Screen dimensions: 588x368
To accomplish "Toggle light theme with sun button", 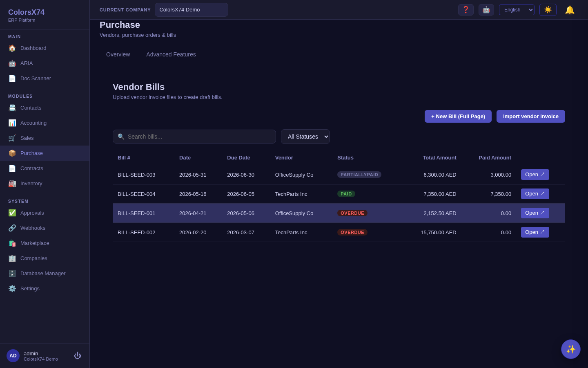I will [548, 10].
